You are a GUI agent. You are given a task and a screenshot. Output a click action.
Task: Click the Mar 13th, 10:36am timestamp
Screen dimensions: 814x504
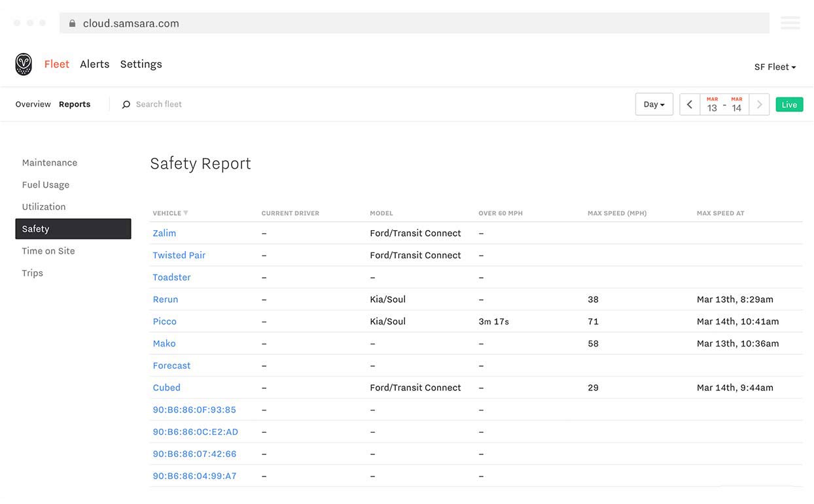738,344
